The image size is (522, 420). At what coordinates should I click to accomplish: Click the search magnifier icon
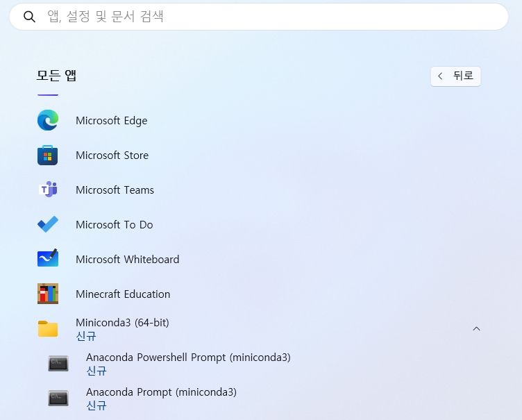(x=29, y=17)
